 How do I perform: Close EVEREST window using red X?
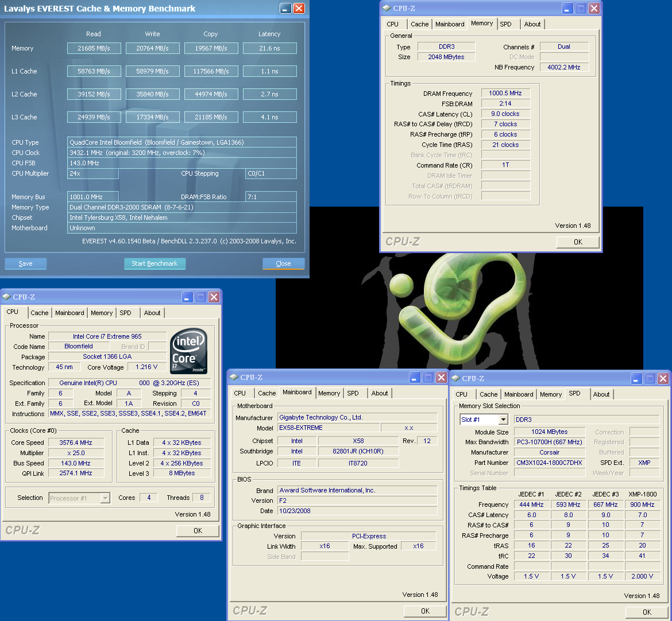click(x=299, y=9)
